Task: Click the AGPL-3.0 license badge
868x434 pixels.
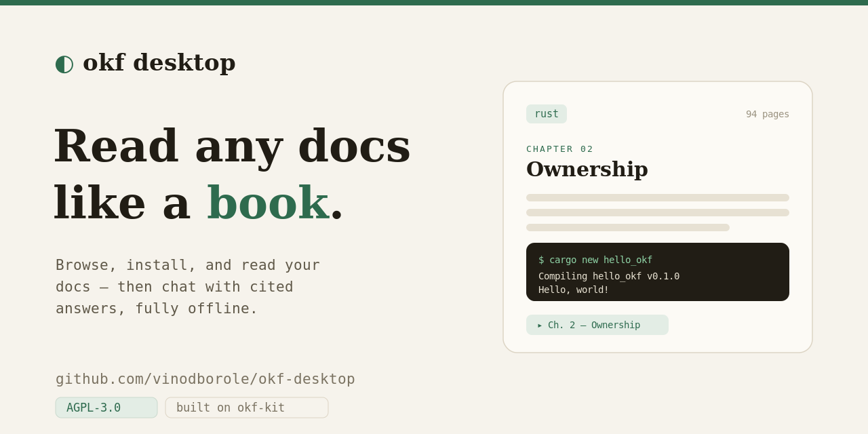Action: click(106, 408)
